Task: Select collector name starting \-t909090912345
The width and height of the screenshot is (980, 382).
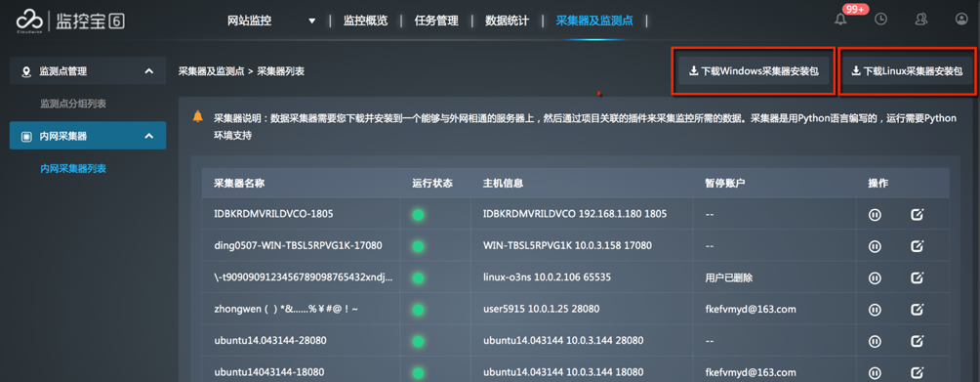Action: (x=304, y=277)
